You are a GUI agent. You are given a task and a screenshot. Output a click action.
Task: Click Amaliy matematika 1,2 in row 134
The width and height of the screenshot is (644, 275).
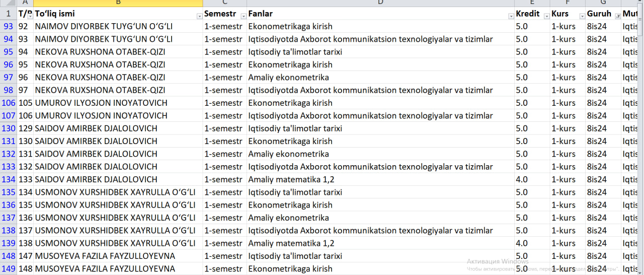(381, 179)
